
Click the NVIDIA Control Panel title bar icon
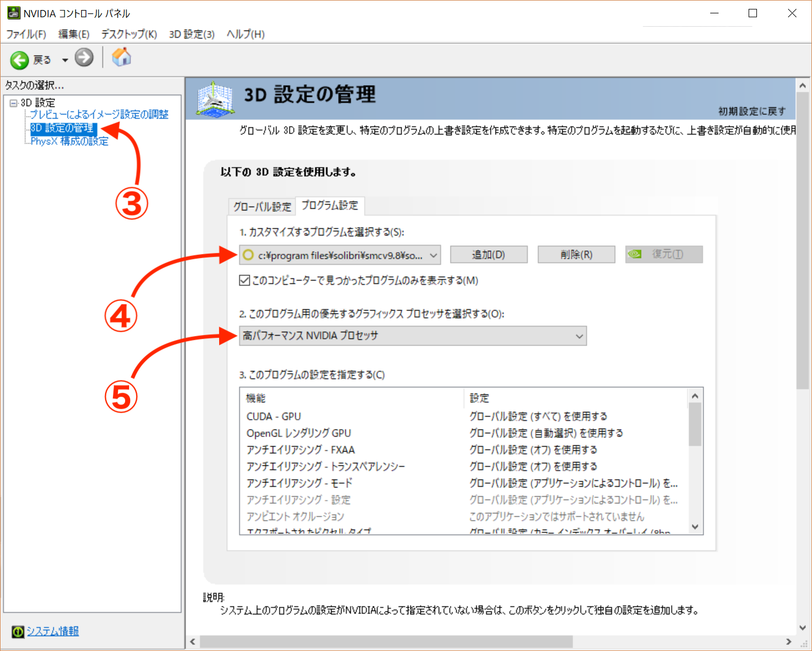click(14, 13)
